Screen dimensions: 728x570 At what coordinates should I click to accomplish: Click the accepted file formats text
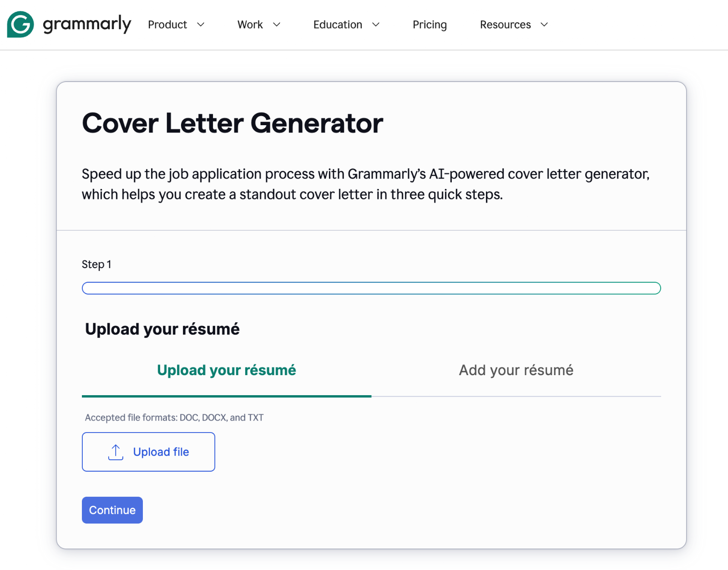point(174,417)
